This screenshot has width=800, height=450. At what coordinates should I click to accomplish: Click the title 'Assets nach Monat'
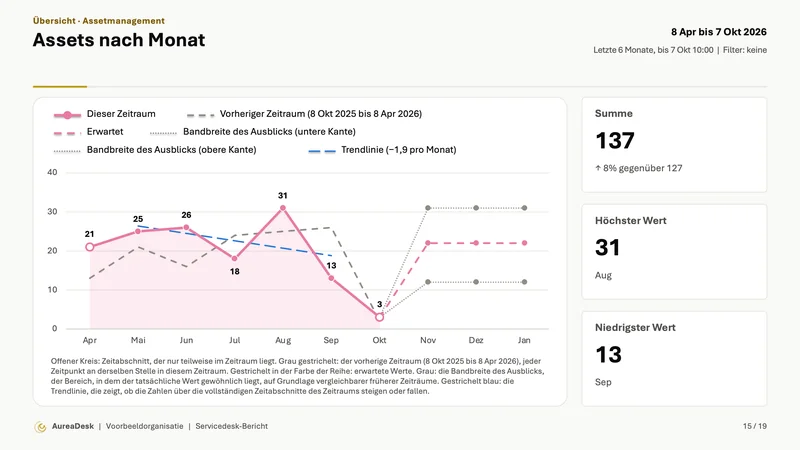(x=119, y=40)
